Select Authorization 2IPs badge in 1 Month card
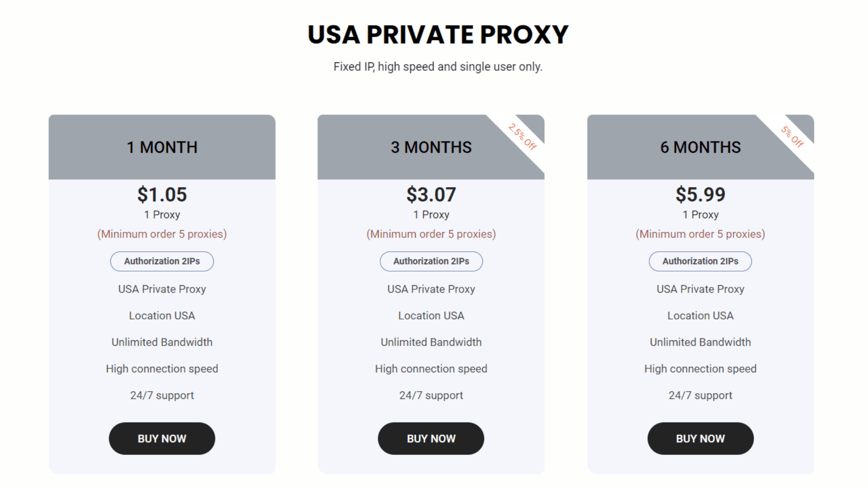868x488 pixels. (162, 261)
